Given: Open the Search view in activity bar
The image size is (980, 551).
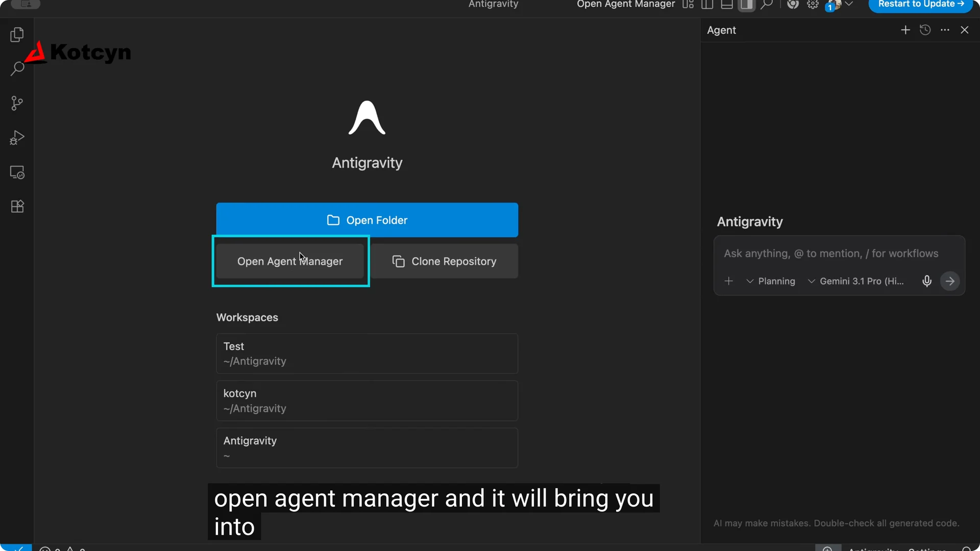Looking at the screenshot, I should pyautogui.click(x=17, y=69).
